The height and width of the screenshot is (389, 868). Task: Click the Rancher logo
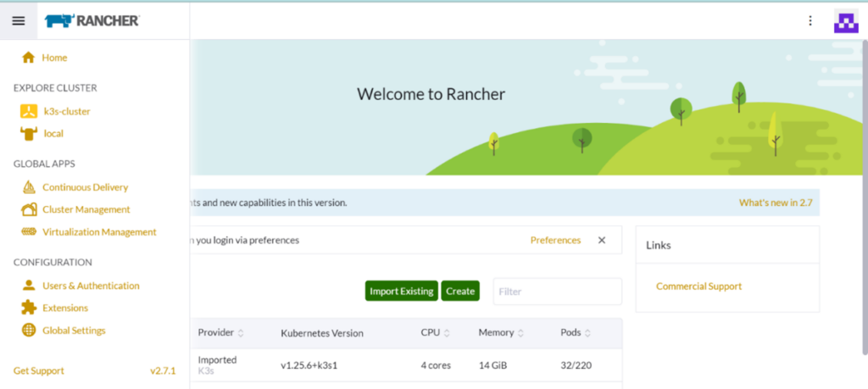pos(92,21)
